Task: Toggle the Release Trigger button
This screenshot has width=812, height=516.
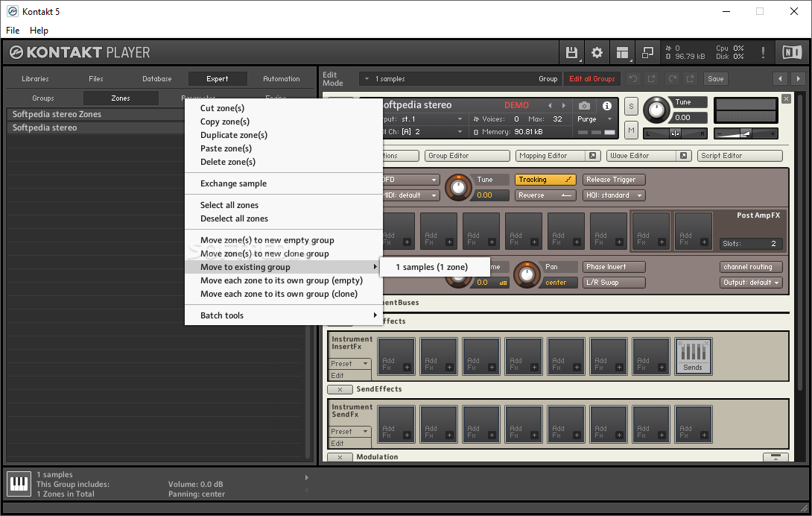Action: (614, 180)
